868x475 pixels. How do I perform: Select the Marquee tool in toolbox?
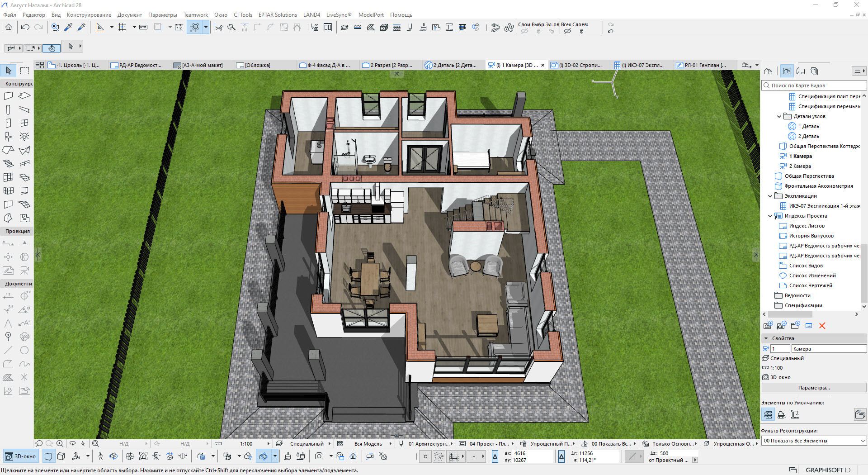[25, 71]
